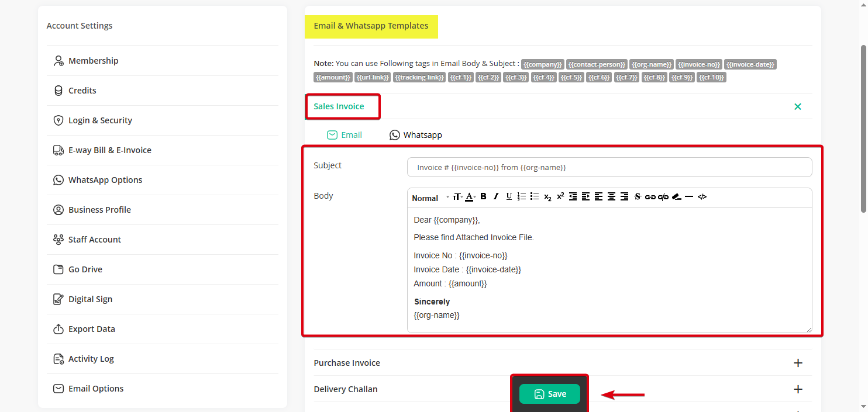Align text left
868x412 pixels.
(598, 196)
